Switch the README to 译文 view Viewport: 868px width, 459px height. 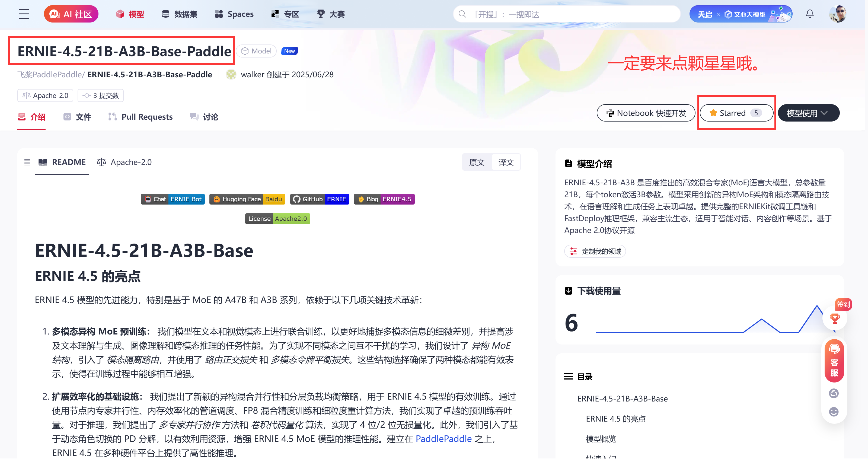tap(506, 162)
